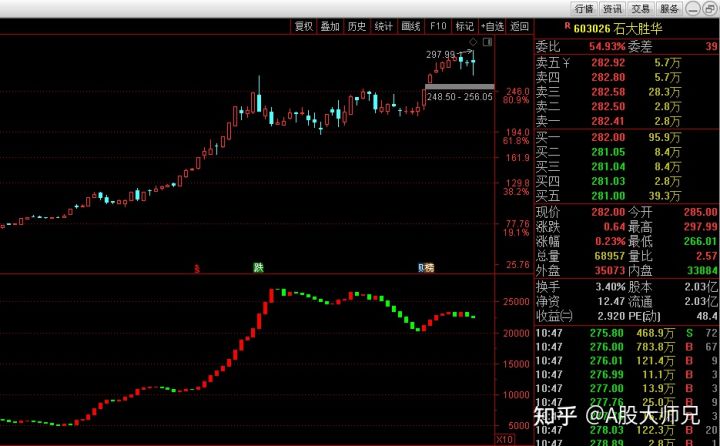Click 总量 value 68957

[610, 256]
